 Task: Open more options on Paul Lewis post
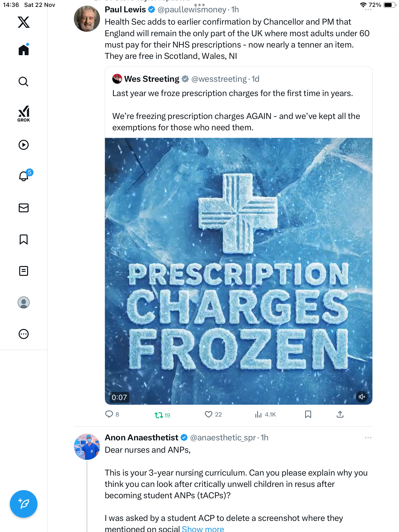click(x=368, y=10)
